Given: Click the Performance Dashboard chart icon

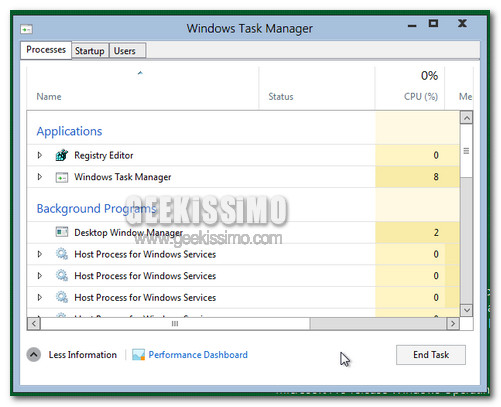Looking at the screenshot, I should pos(138,355).
